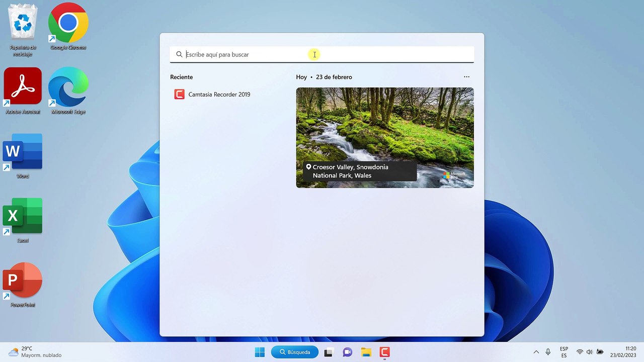
Task: Open the Microsoft Edge desktop shortcut
Action: [x=68, y=91]
